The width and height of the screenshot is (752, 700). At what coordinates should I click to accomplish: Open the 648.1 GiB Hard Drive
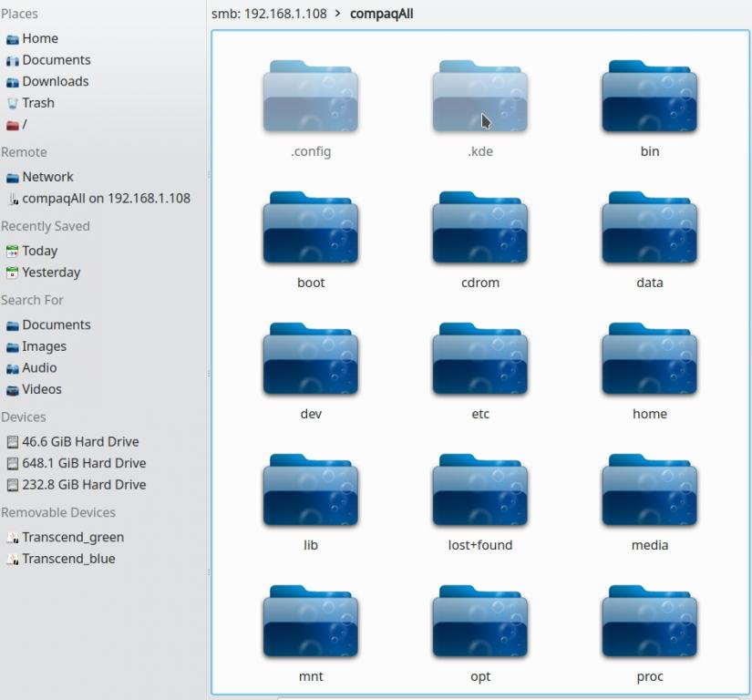coord(84,463)
